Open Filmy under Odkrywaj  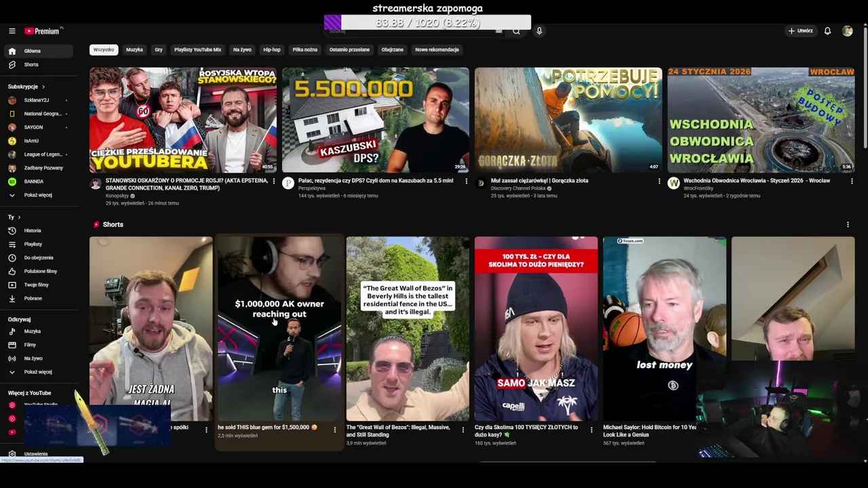pos(38,345)
